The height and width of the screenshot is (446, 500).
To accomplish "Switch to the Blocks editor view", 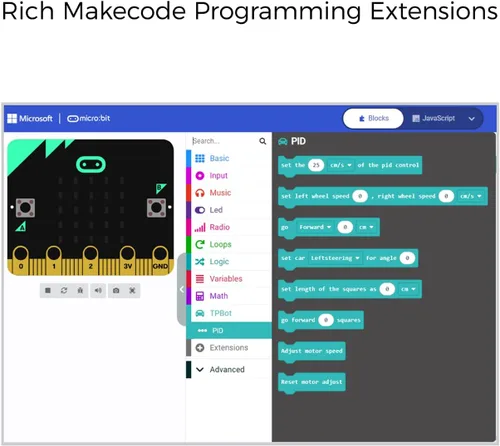I will (x=373, y=118).
